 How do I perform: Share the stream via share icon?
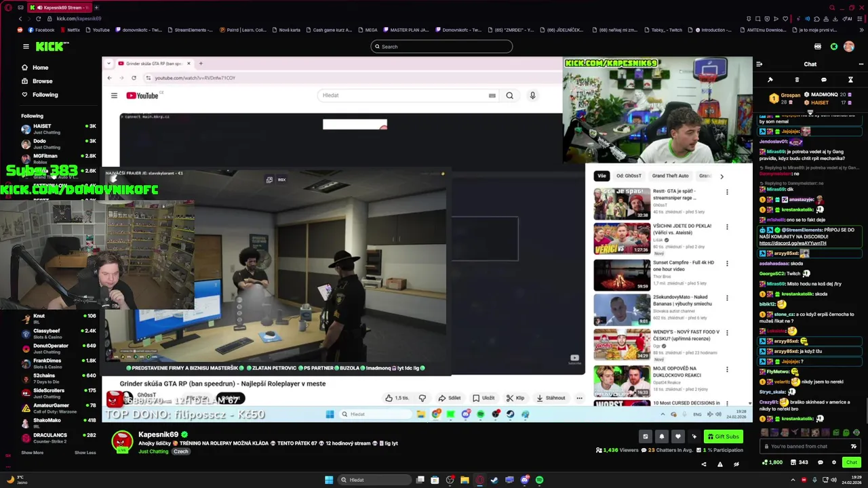click(703, 464)
